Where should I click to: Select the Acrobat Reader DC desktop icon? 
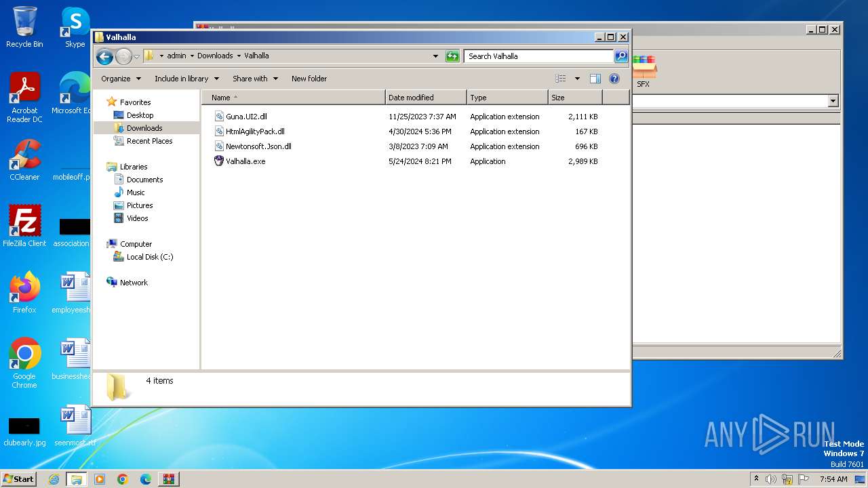tap(24, 98)
